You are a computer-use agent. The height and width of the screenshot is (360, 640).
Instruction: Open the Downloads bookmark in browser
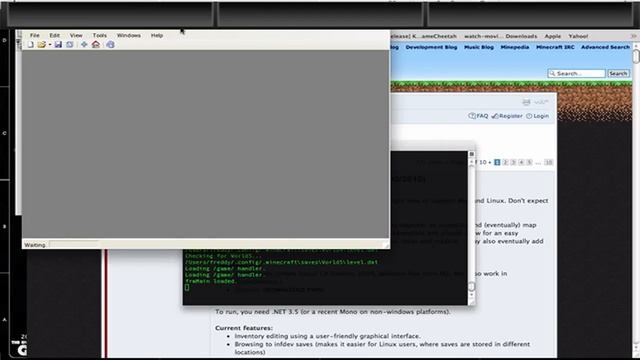pos(521,36)
